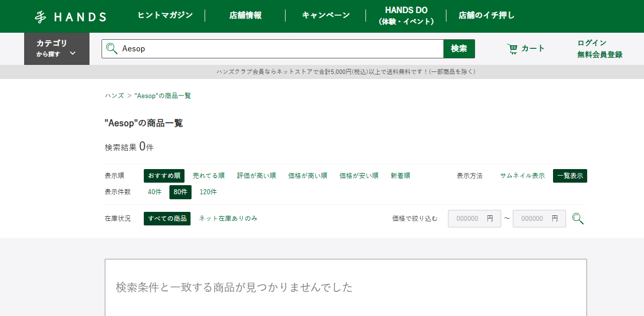Sort by 価格が高い順
Viewport: 644px width, 316px height.
[x=308, y=176]
